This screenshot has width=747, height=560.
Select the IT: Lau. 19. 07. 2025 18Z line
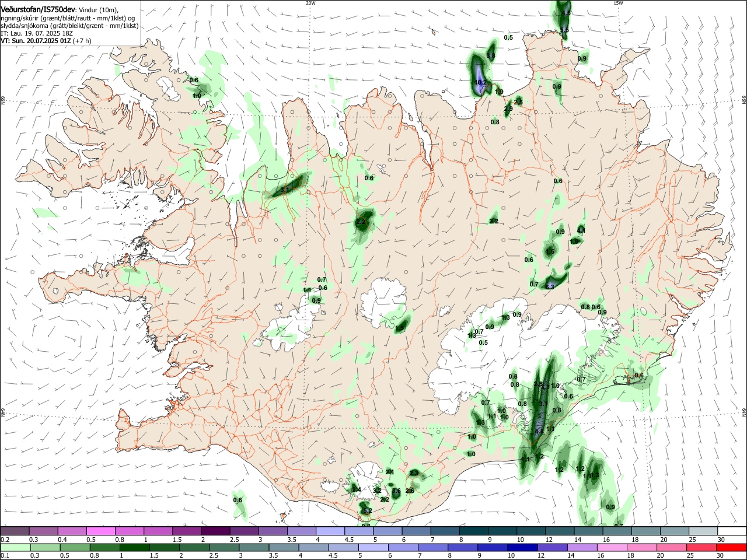pos(36,33)
